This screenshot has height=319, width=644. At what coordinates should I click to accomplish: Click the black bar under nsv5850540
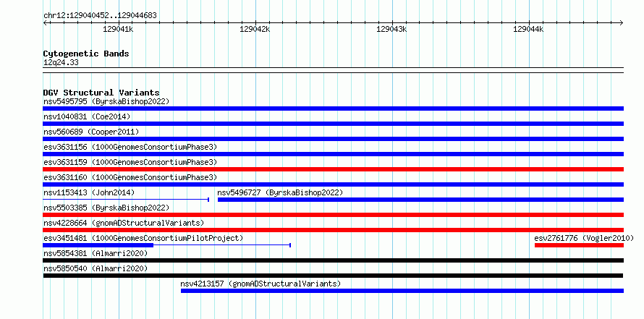coord(333,276)
